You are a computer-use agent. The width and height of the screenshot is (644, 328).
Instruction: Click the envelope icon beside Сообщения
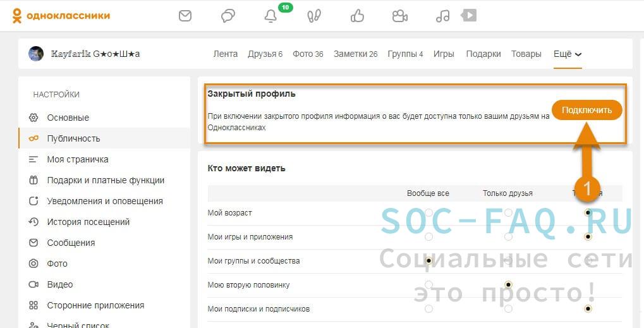[33, 243]
